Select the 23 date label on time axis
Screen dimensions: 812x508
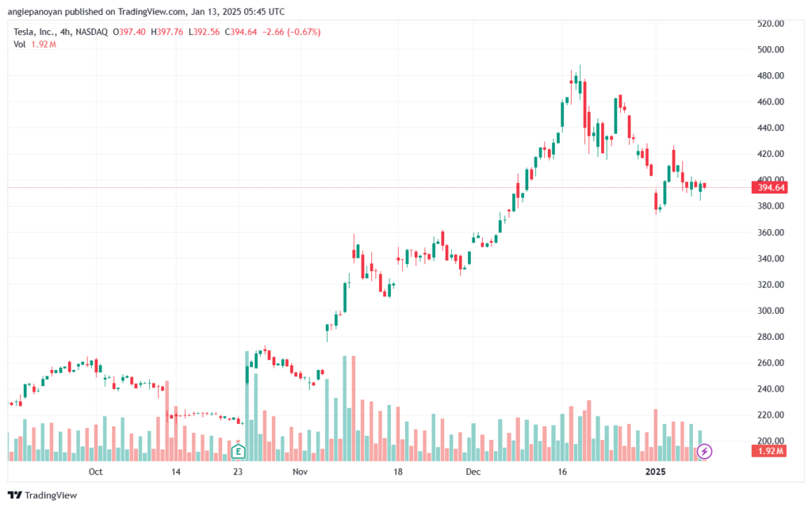238,472
